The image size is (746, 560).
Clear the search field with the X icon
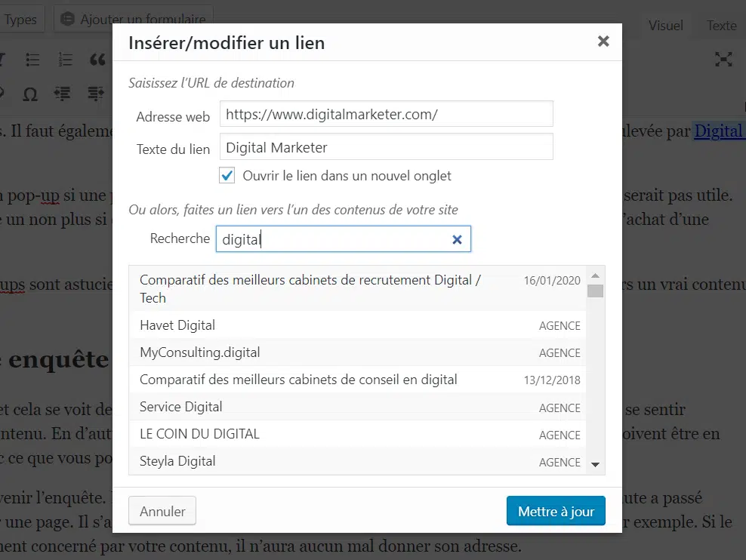(x=457, y=239)
